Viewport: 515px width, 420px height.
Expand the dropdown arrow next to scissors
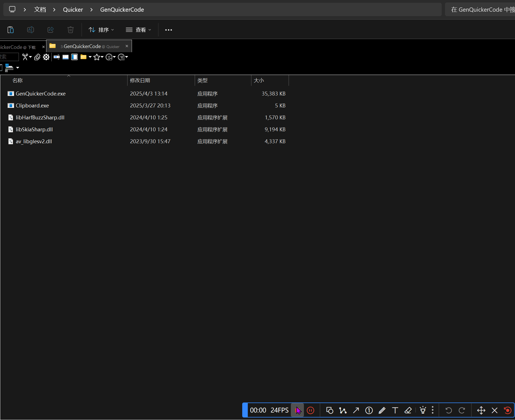coord(30,57)
